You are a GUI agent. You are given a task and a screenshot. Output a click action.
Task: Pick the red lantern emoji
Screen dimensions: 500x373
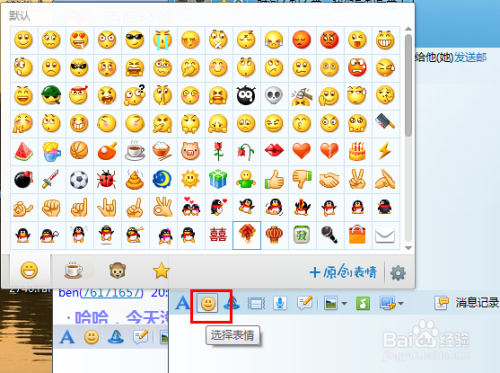[x=274, y=235]
